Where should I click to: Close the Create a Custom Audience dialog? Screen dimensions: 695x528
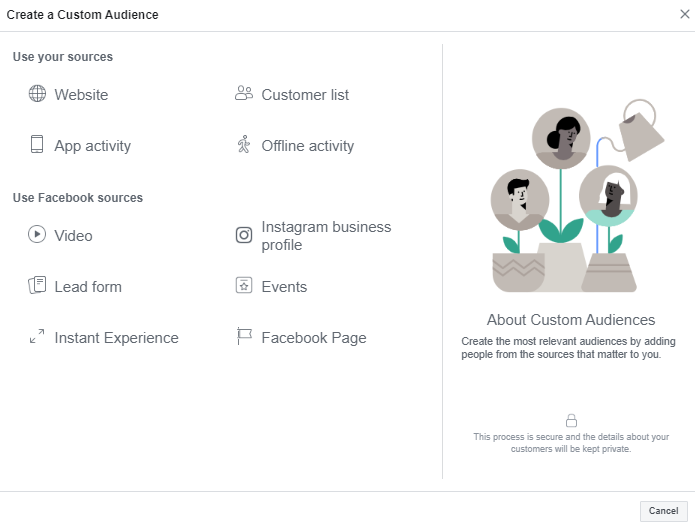pyautogui.click(x=684, y=14)
